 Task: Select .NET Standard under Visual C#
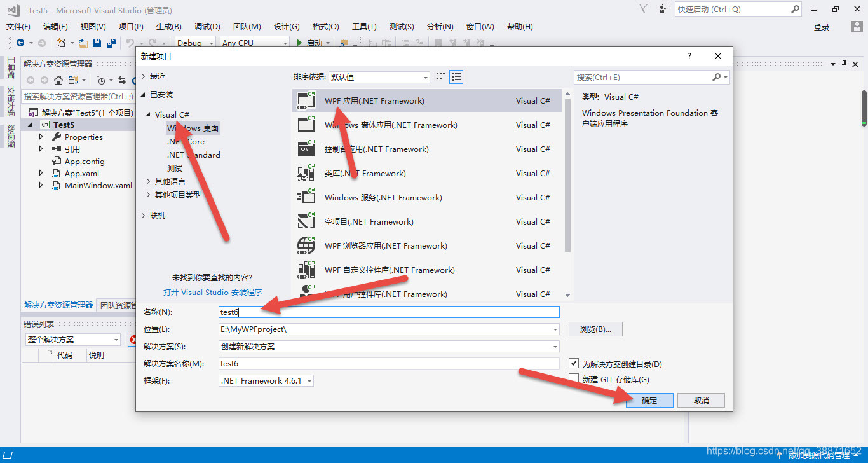[194, 155]
